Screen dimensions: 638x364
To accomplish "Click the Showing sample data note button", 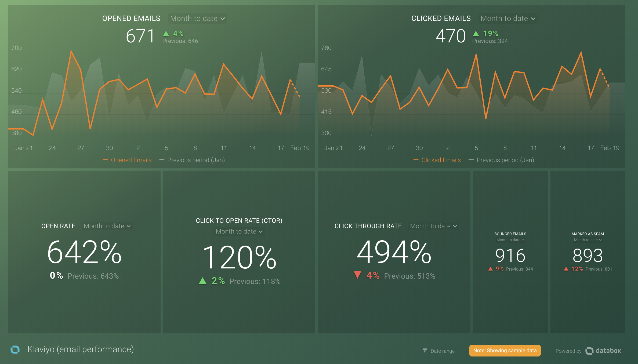I will tap(505, 350).
